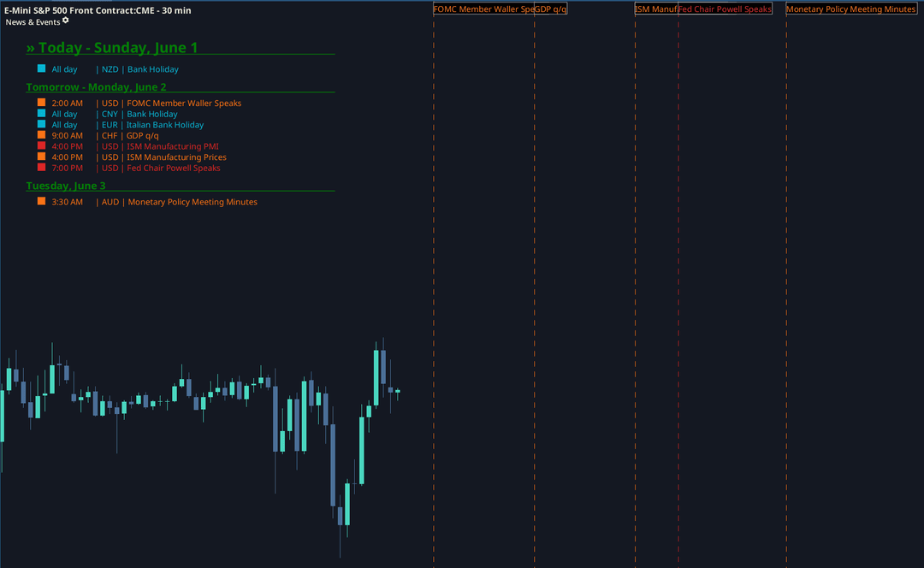Image resolution: width=924 pixels, height=568 pixels.
Task: Click the ISM Manufacturing Prices list entry
Action: pyautogui.click(x=132, y=157)
